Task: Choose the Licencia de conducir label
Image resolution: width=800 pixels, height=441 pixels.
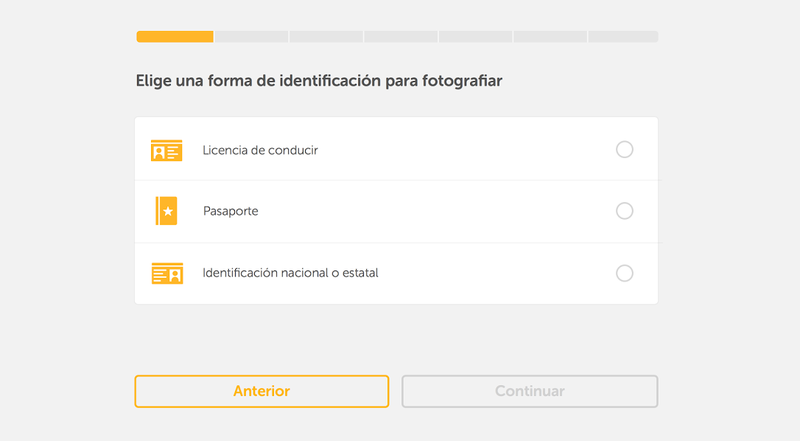Action: (260, 150)
